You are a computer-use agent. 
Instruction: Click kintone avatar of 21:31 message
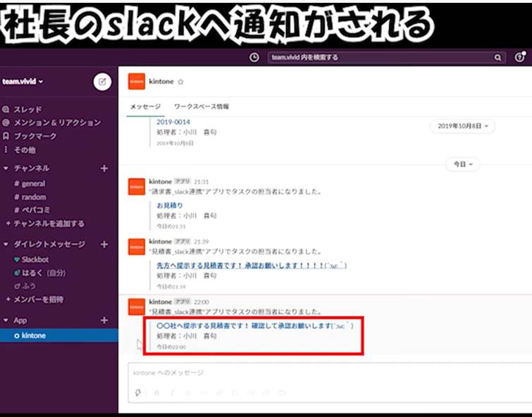[137, 187]
